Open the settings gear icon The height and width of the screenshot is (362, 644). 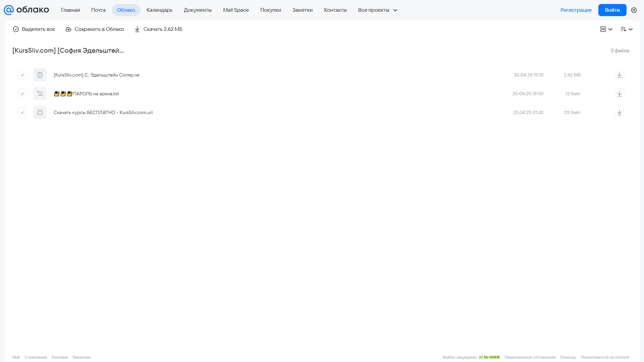pyautogui.click(x=634, y=10)
